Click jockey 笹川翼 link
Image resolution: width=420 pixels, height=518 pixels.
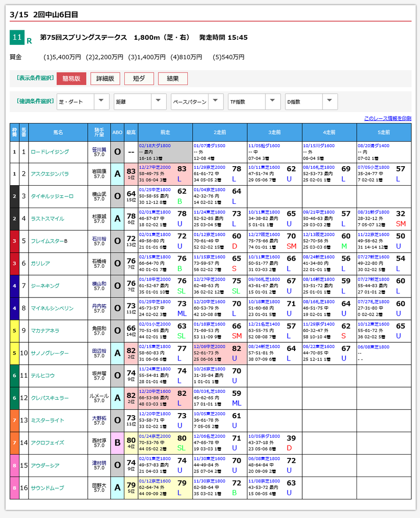pyautogui.click(x=99, y=150)
